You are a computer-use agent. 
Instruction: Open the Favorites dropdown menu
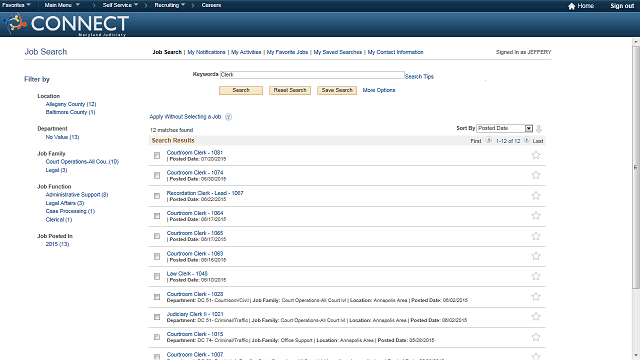click(16, 5)
